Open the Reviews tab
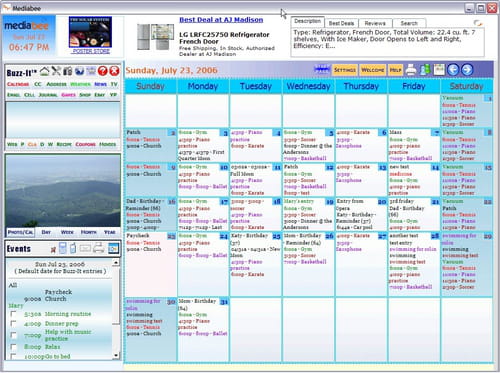Image resolution: width=500 pixels, height=373 pixels. 375,23
